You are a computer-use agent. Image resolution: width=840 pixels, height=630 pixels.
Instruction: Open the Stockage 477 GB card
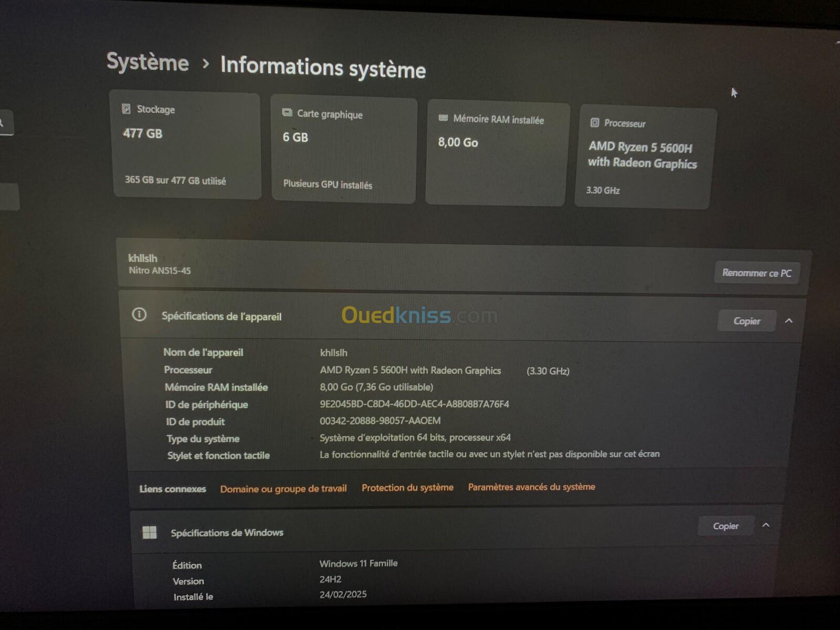coord(186,145)
